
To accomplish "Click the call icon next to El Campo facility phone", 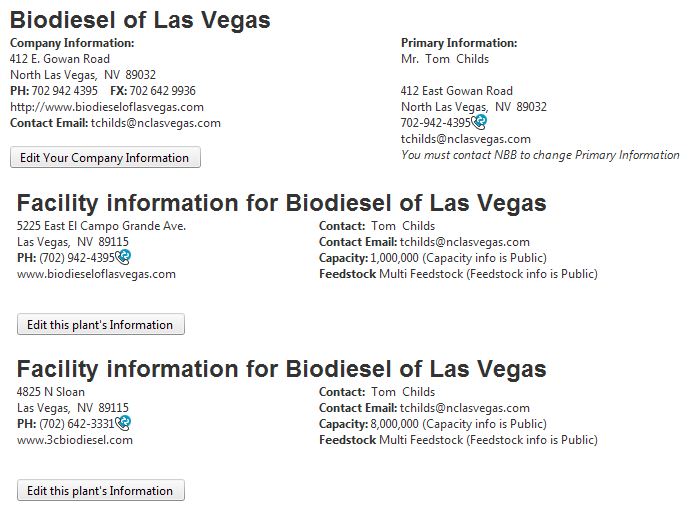I will pos(124,257).
